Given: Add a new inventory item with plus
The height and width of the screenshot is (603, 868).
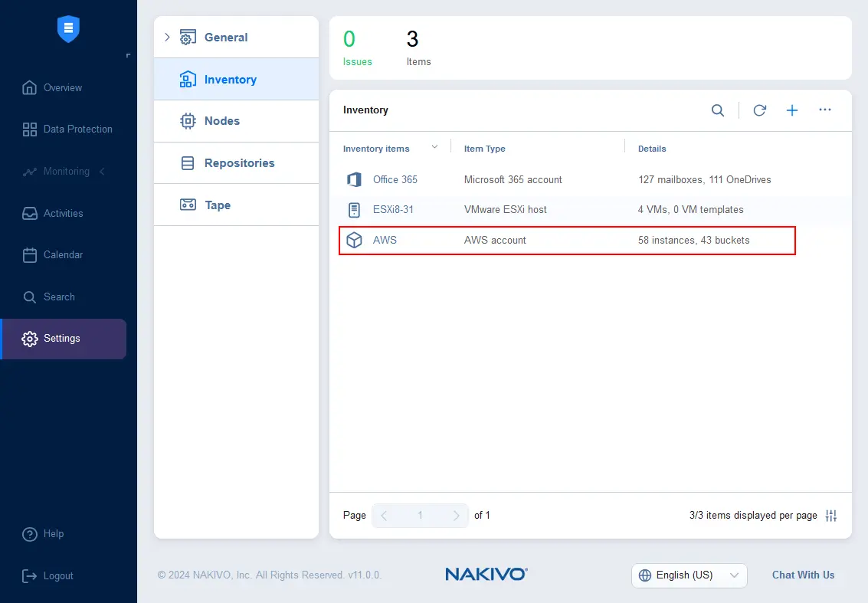Looking at the screenshot, I should 792,110.
